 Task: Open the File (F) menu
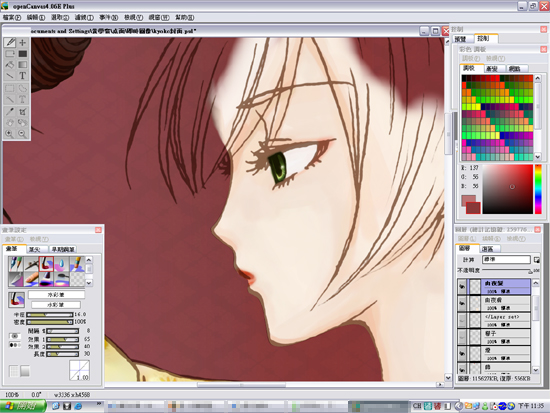[x=12, y=17]
